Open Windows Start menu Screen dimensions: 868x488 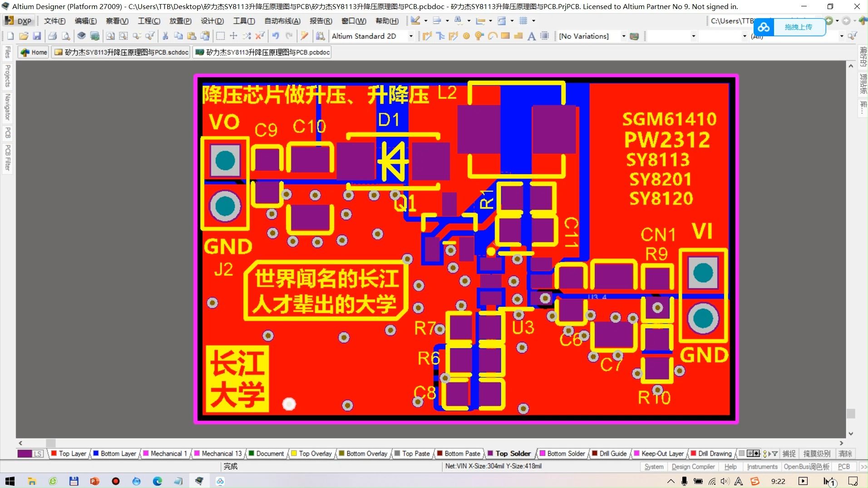click(10, 481)
